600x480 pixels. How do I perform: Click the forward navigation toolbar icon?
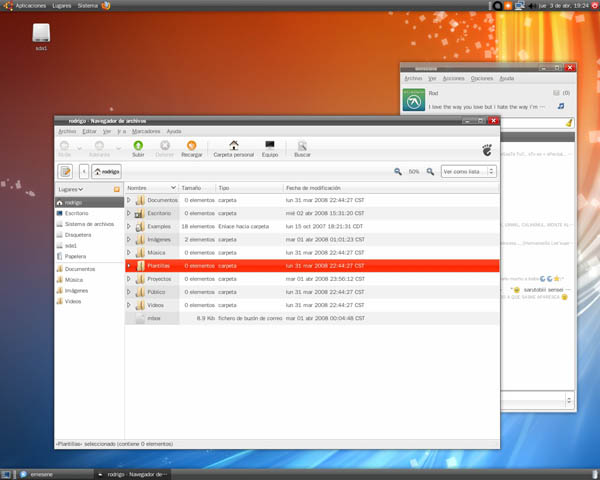click(99, 145)
